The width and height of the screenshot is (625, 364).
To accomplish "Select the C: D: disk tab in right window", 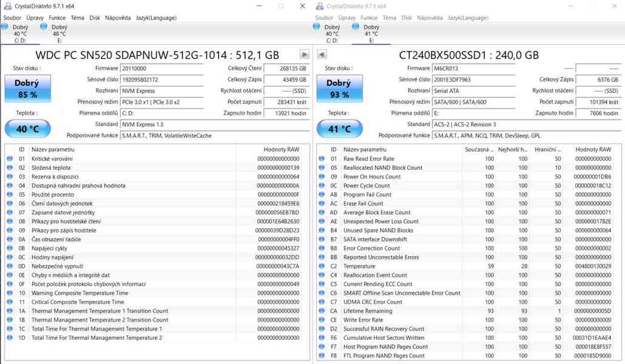I will (332, 33).
